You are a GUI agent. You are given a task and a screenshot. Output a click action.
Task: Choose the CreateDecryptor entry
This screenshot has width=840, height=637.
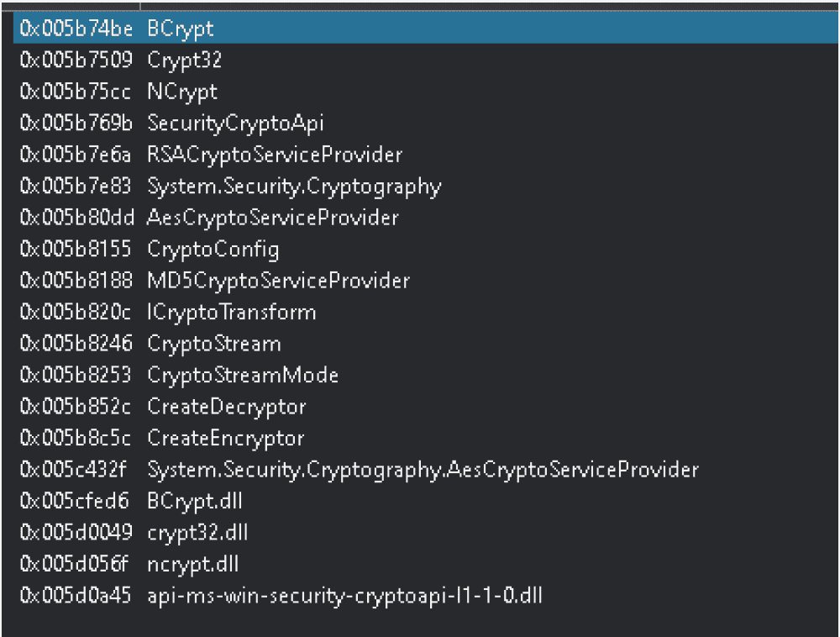[227, 407]
